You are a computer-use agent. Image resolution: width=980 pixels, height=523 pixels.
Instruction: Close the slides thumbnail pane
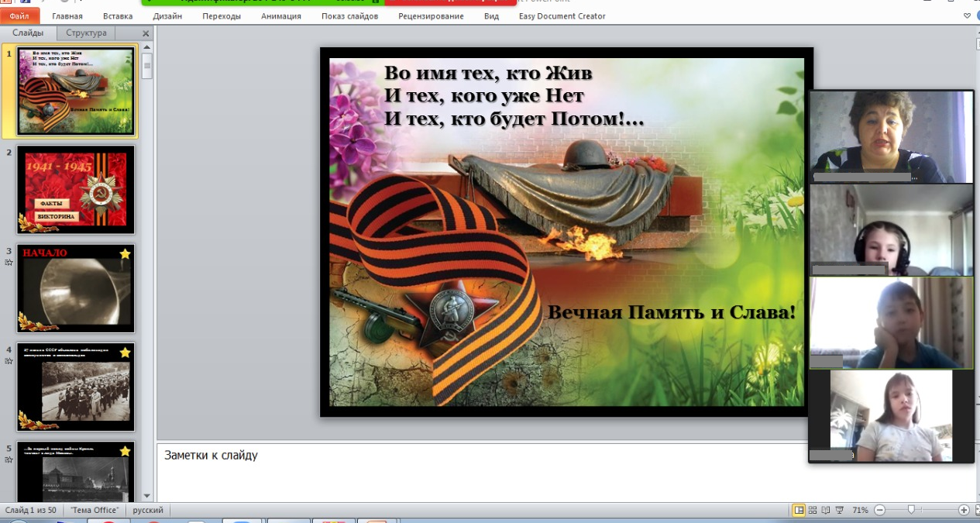click(146, 33)
